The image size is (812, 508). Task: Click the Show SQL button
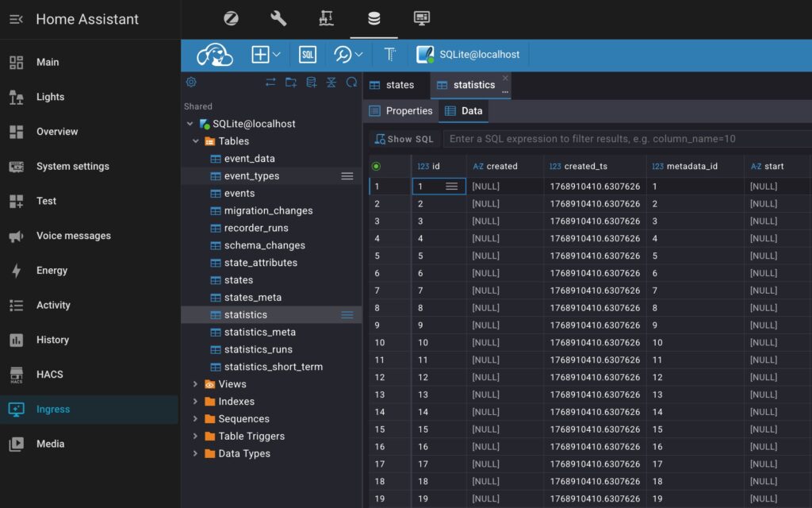[404, 139]
